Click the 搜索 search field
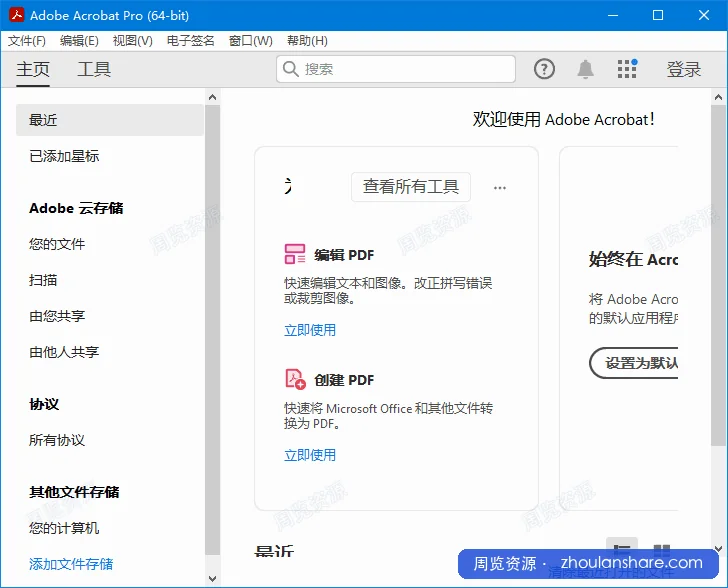 click(x=396, y=69)
